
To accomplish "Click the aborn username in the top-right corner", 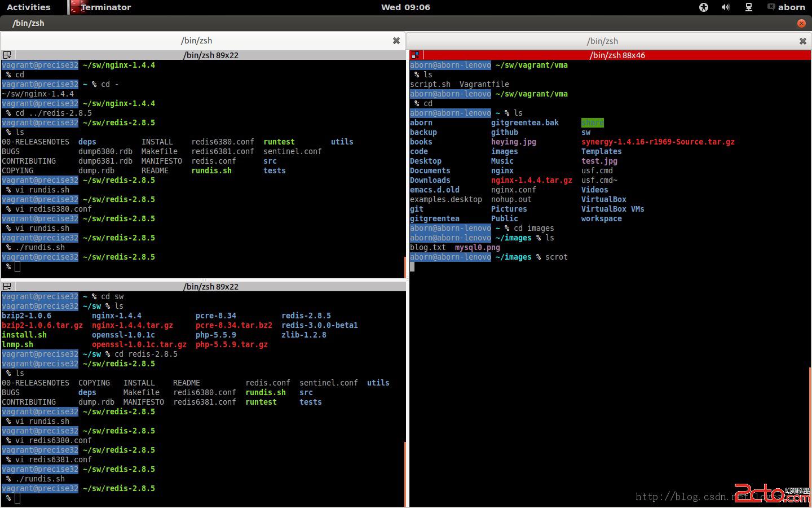I will (x=791, y=7).
